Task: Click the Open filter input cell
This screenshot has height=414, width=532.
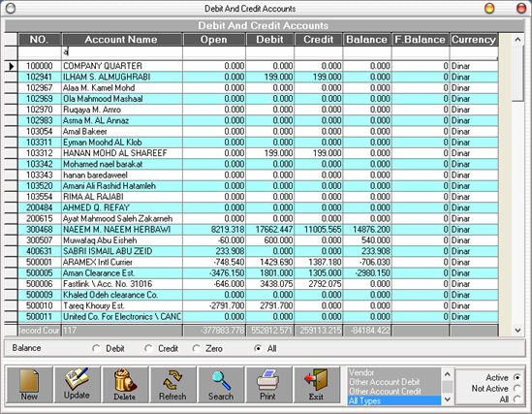Action: tap(214, 52)
